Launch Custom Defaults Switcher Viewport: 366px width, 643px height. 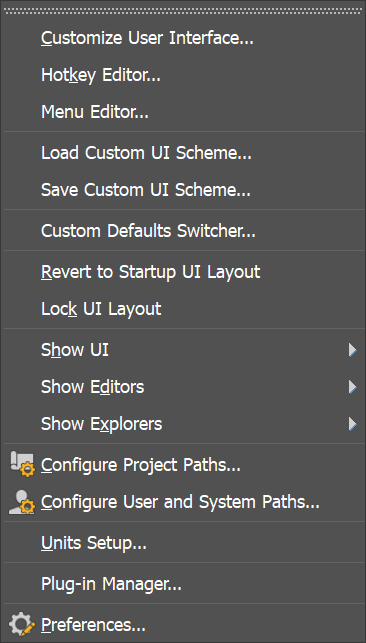point(183,231)
